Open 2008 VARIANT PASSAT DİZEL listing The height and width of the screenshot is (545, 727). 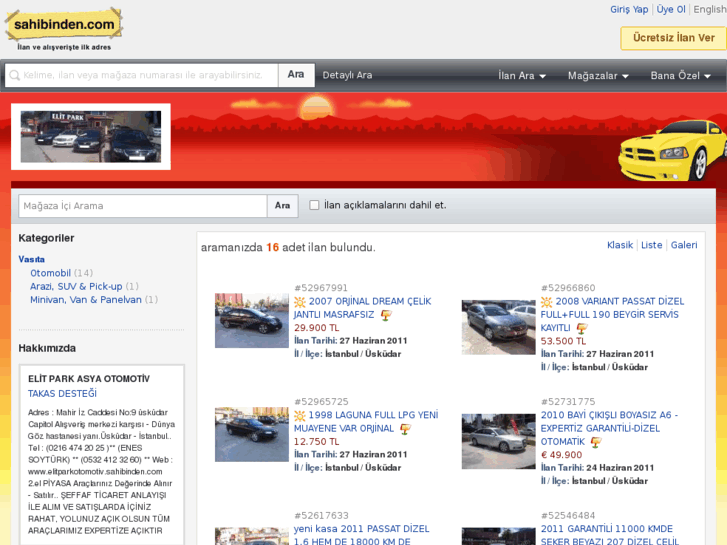[x=612, y=314]
